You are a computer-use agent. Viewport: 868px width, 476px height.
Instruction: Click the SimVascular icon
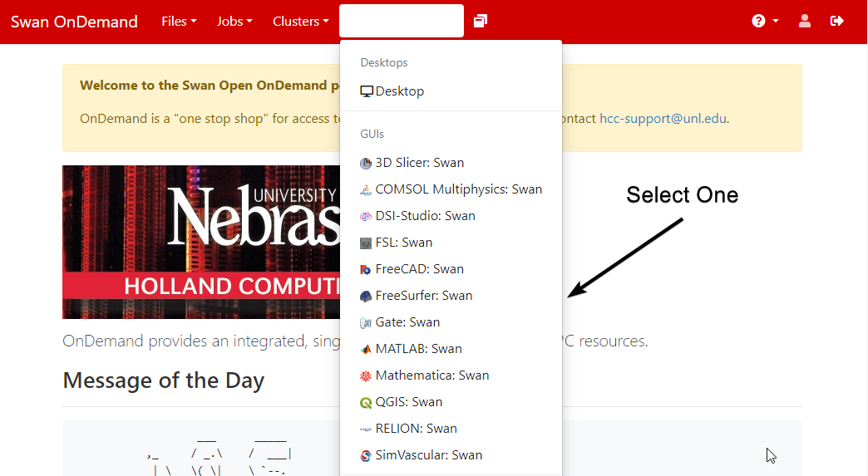tap(366, 455)
